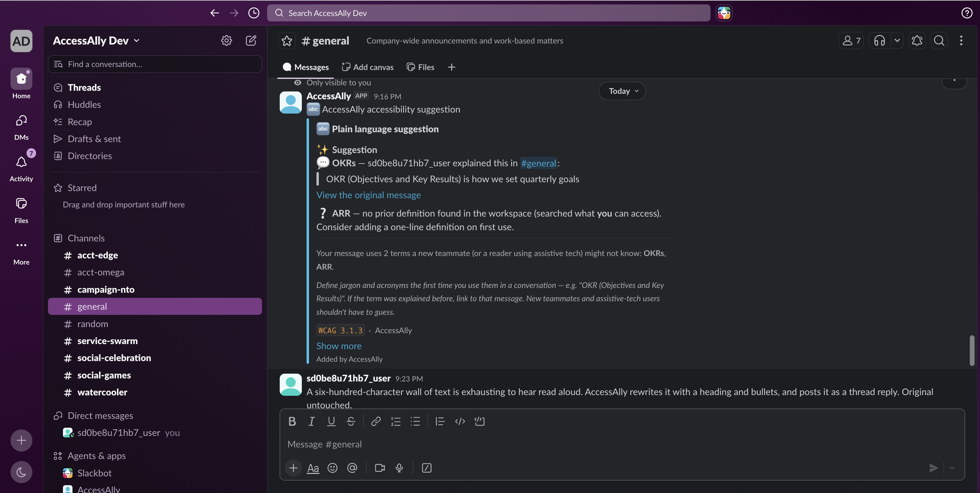Image resolution: width=980 pixels, height=493 pixels.
Task: Open the service-swarm channel
Action: click(155, 341)
